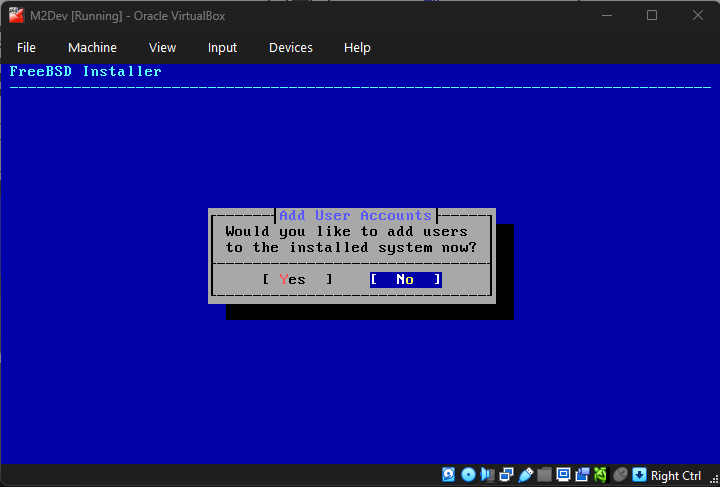Click the mouse integration status icon
720x487 pixels.
[x=620, y=475]
